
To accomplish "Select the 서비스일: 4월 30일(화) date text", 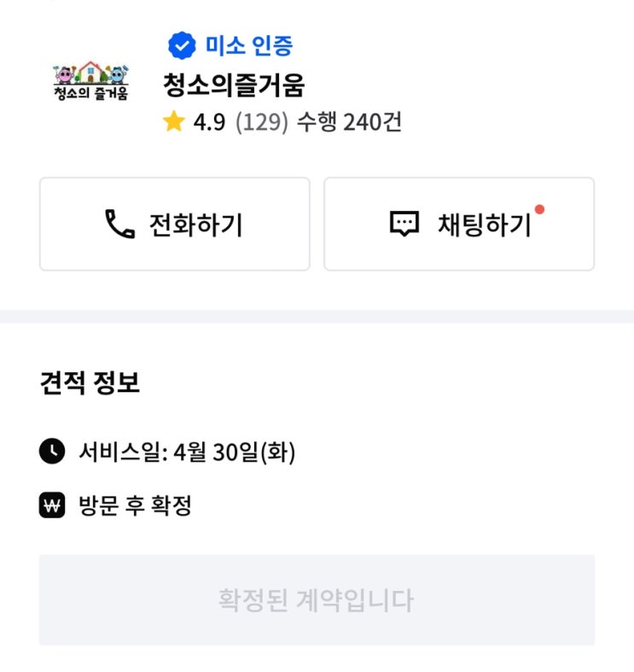I will 186,451.
